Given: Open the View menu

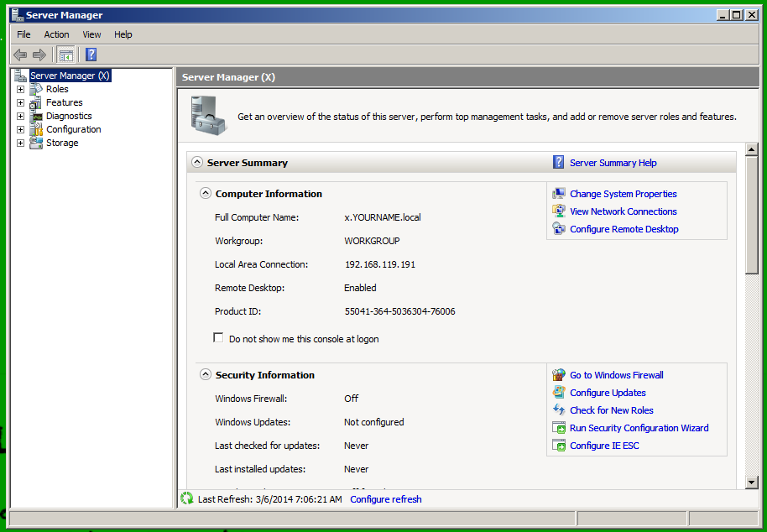Looking at the screenshot, I should point(91,34).
